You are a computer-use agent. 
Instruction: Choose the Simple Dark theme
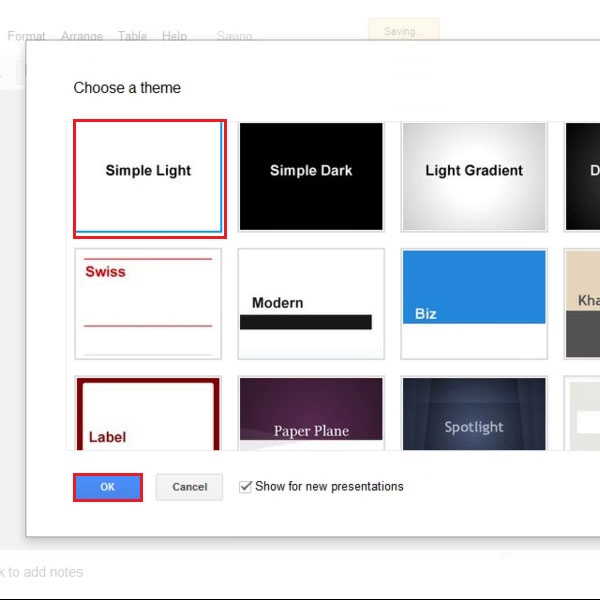pos(311,176)
